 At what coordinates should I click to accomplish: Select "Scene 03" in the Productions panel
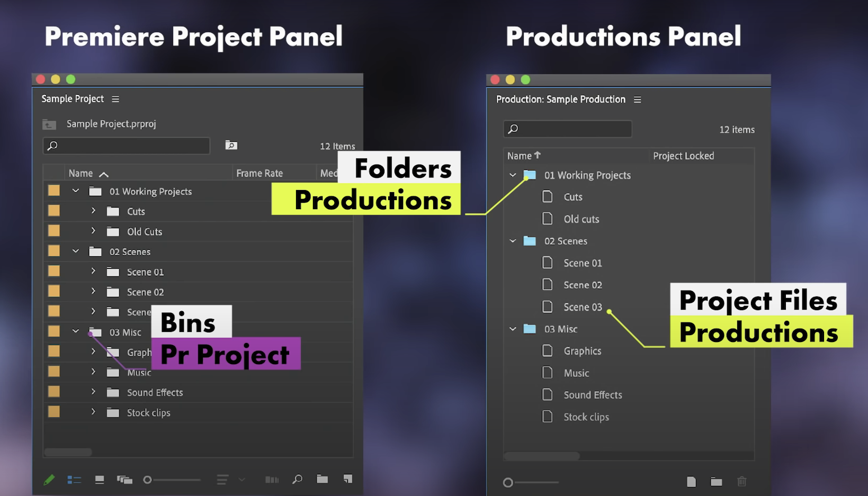(583, 307)
